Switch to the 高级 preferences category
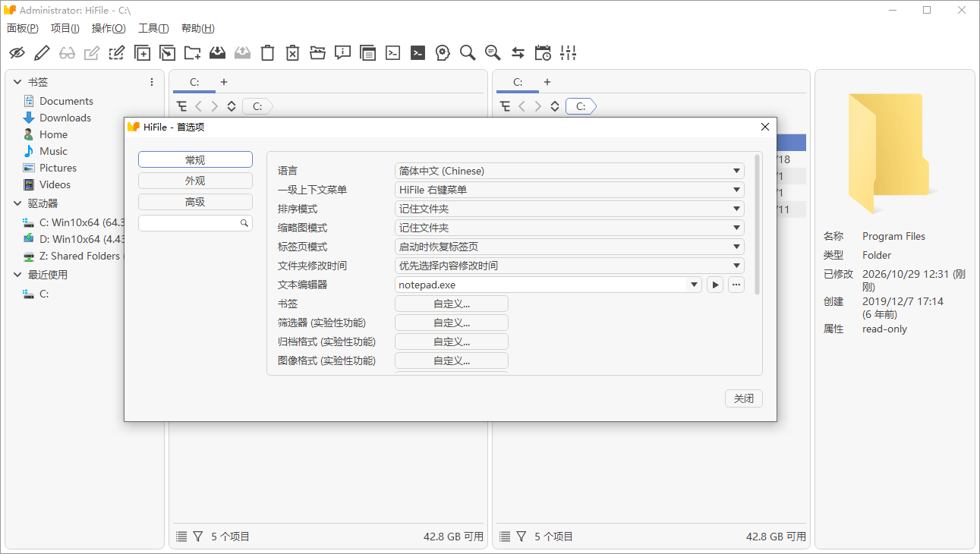 195,202
